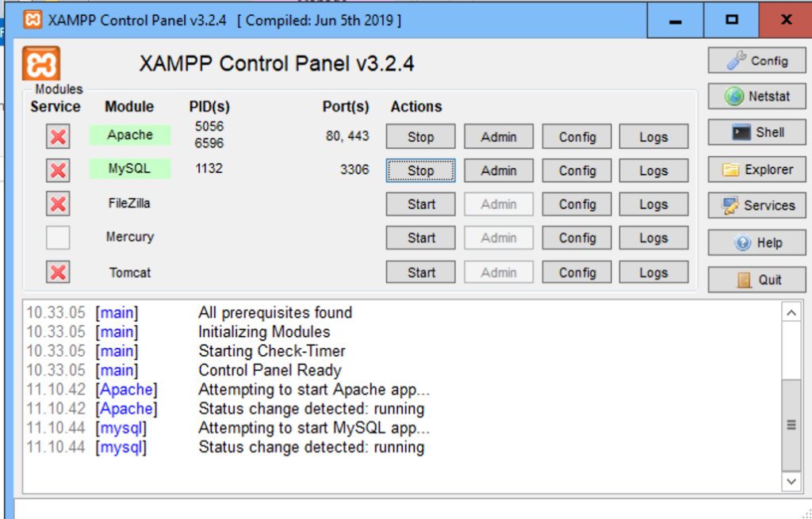Image resolution: width=812 pixels, height=519 pixels.
Task: Click the large orange XAMPP logo
Action: [x=41, y=63]
